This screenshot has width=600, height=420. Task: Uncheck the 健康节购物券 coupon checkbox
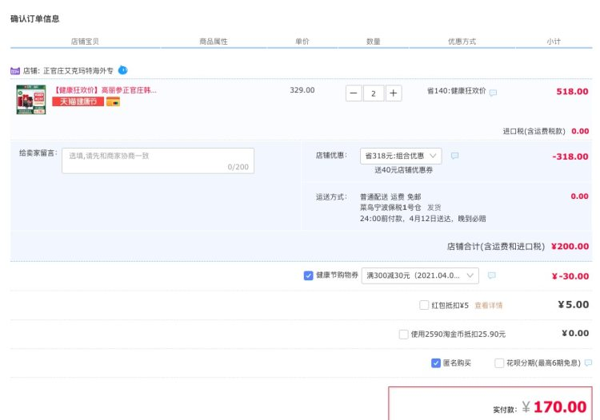point(308,276)
